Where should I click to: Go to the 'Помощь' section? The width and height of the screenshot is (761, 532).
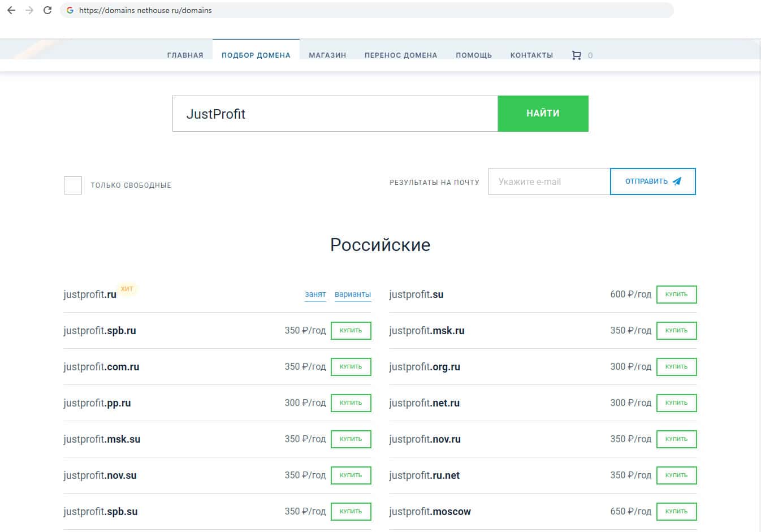pos(473,55)
